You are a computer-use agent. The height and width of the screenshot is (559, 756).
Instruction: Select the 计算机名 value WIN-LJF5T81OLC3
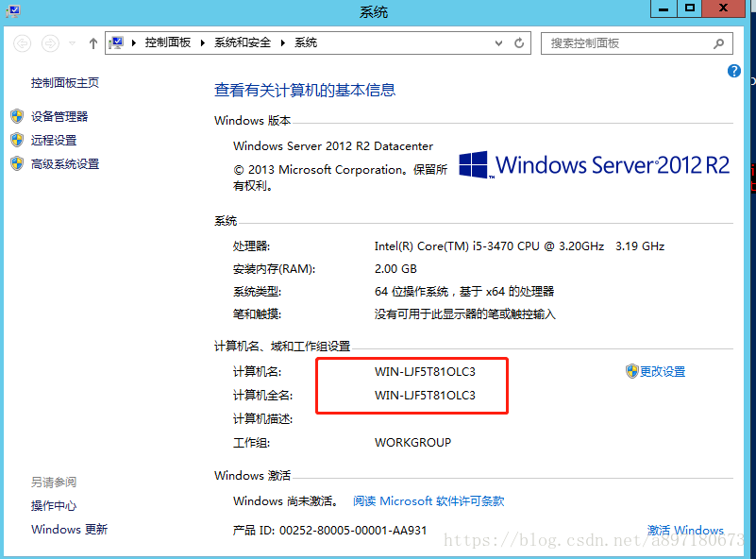click(x=425, y=372)
